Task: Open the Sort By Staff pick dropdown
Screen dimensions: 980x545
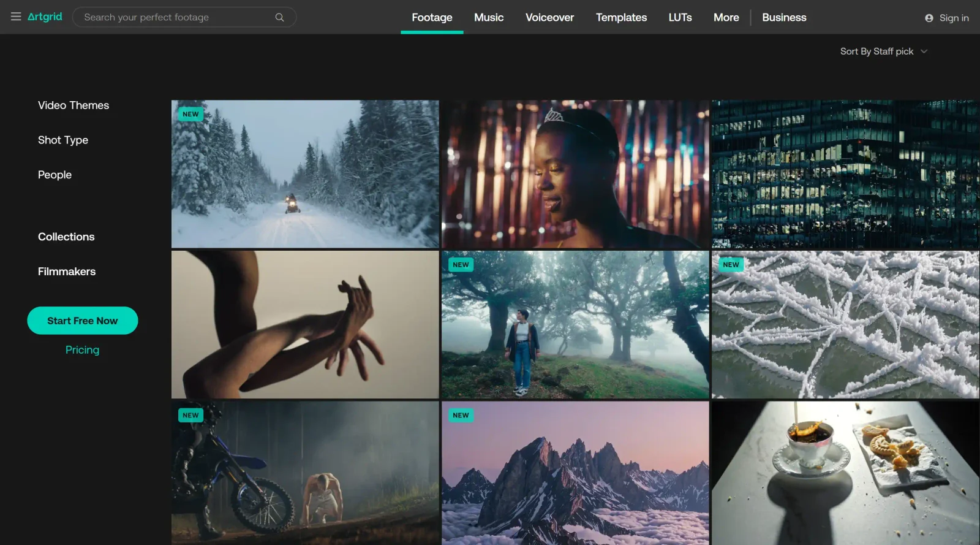Action: click(x=883, y=51)
